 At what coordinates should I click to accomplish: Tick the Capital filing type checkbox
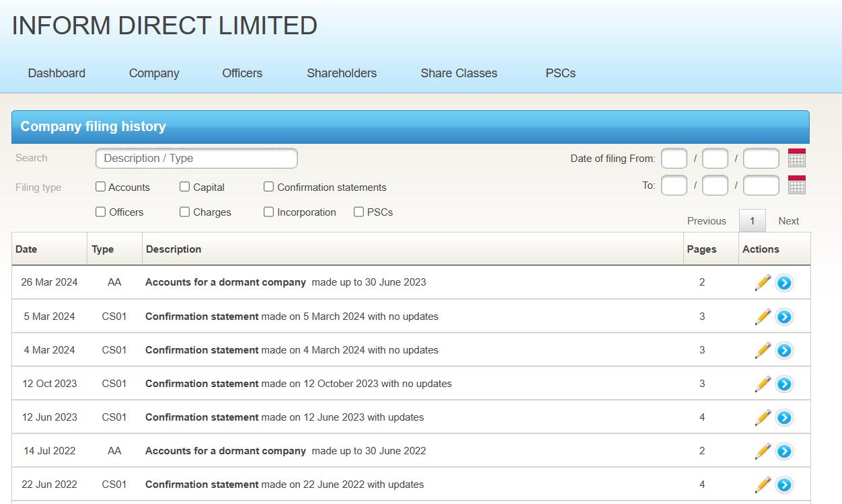[x=185, y=187]
